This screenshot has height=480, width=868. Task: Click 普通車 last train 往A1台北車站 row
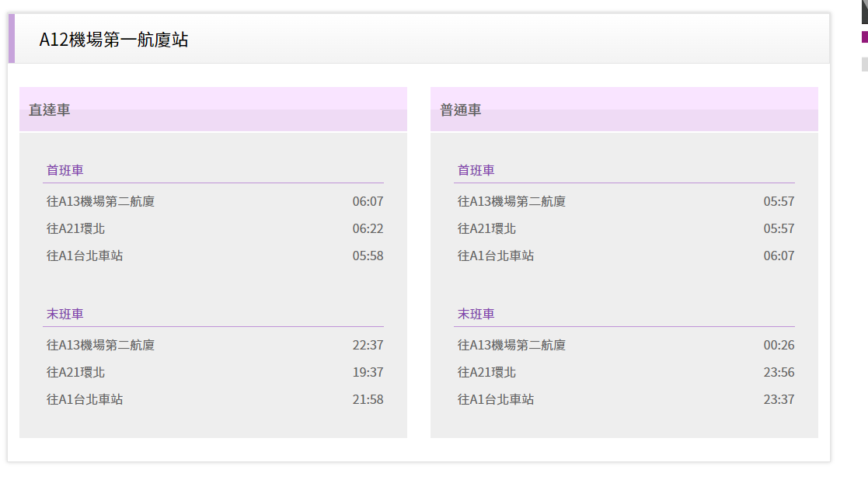(x=625, y=399)
